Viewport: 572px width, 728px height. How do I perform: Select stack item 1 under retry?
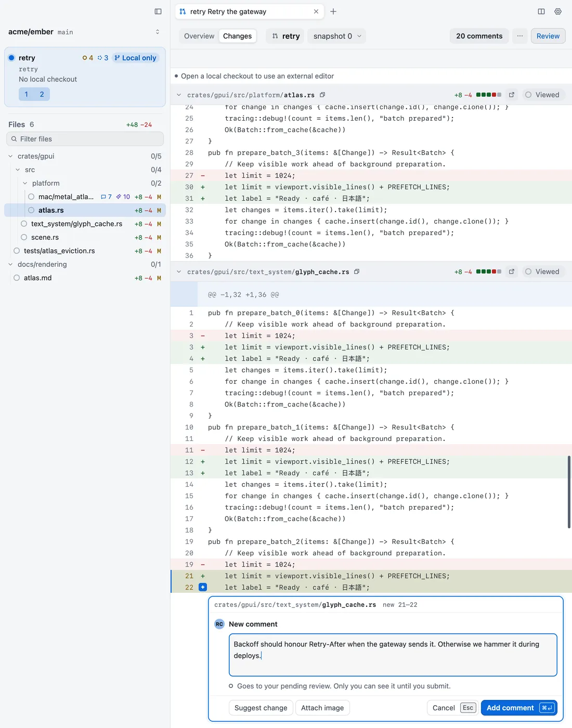tap(27, 94)
